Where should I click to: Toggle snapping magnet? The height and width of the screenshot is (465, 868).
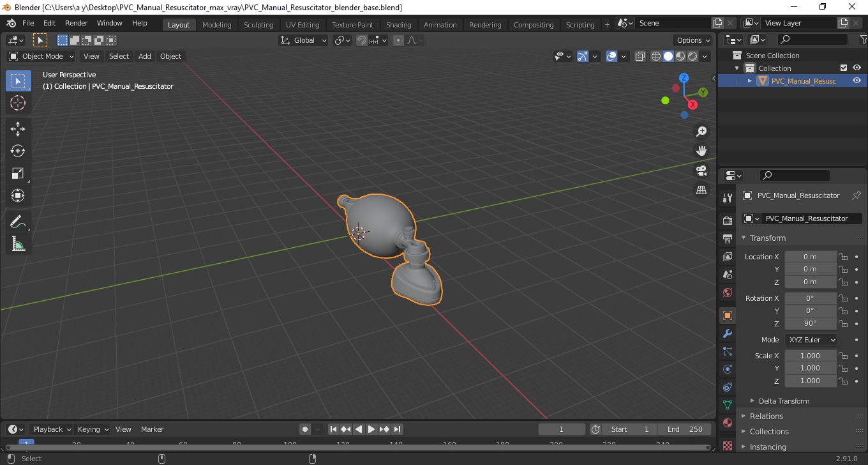tap(362, 40)
